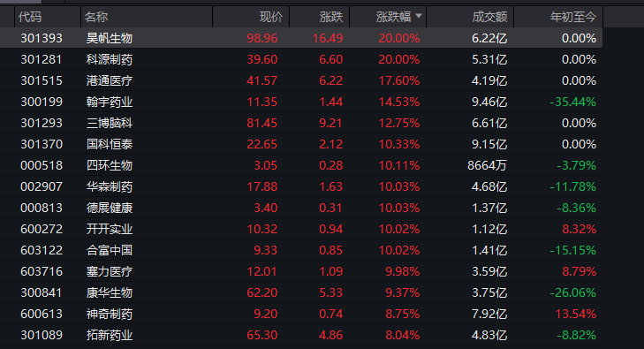Select the 昊帆生物 stock row
The height and width of the screenshot is (349, 644).
pos(301,38)
